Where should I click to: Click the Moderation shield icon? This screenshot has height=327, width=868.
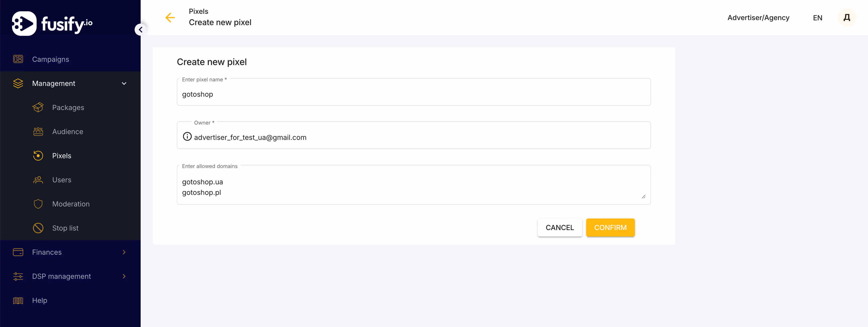(38, 204)
